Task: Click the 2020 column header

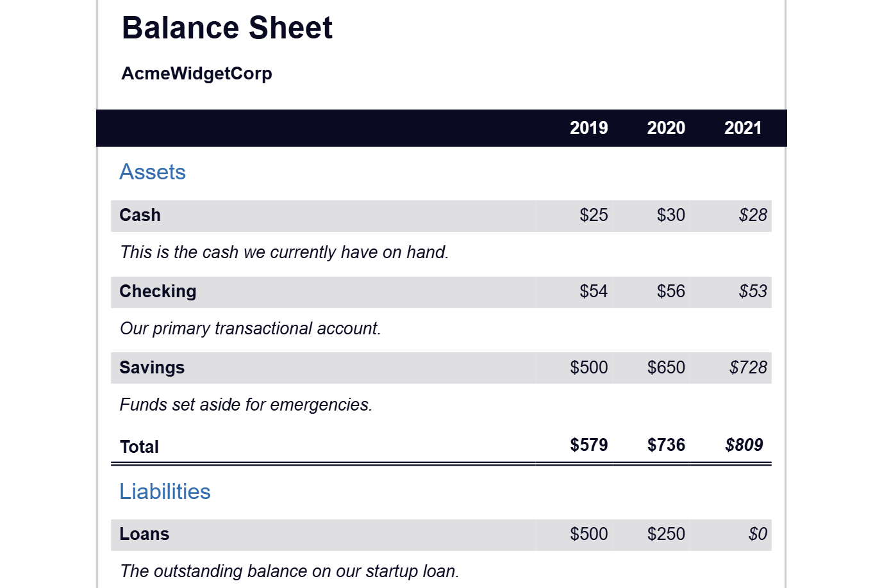Action: (x=666, y=128)
